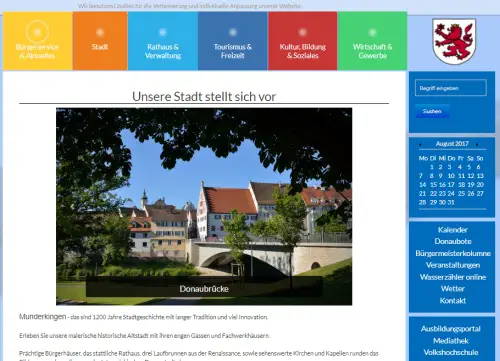Select August 15 in the calendar
500x361 pixels.
pyautogui.click(x=433, y=185)
